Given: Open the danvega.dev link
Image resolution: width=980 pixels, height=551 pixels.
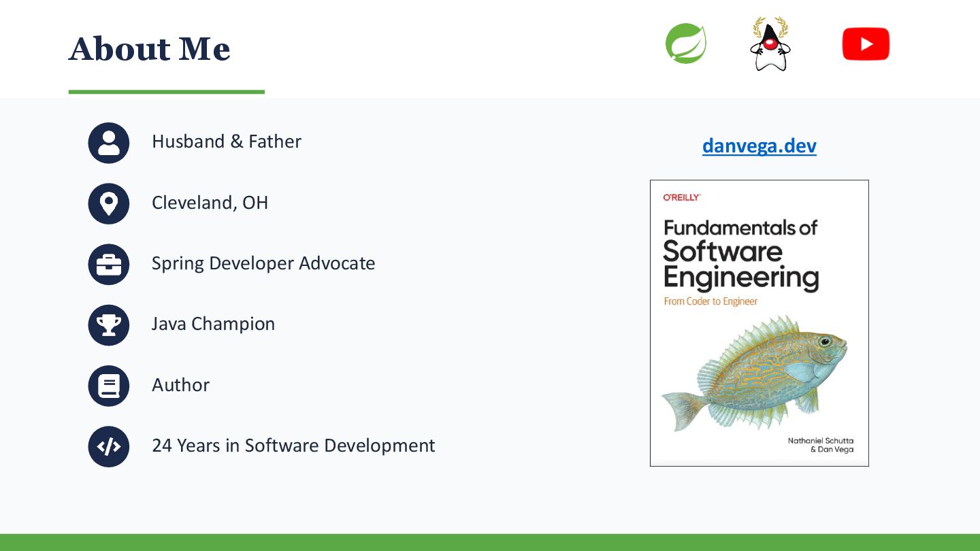Looking at the screenshot, I should tap(759, 146).
